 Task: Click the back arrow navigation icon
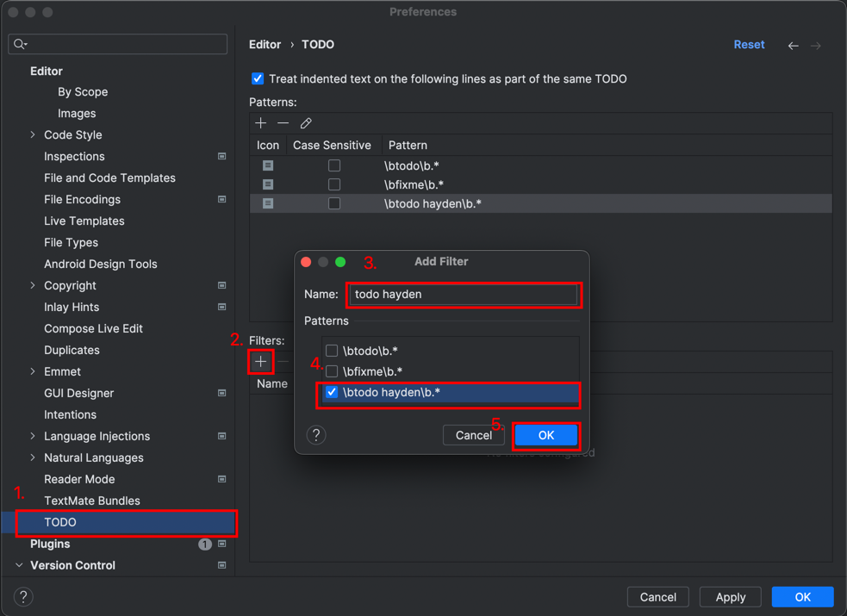point(793,45)
